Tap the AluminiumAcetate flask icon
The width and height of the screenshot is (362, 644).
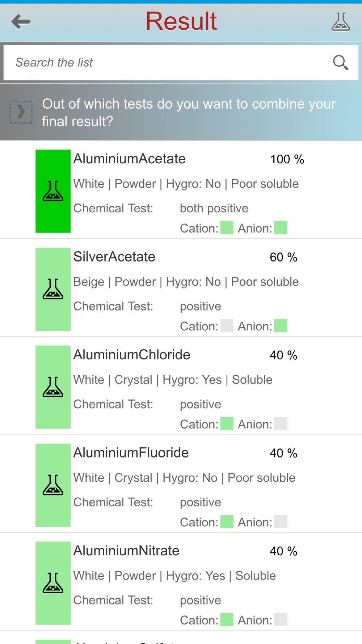point(53,191)
